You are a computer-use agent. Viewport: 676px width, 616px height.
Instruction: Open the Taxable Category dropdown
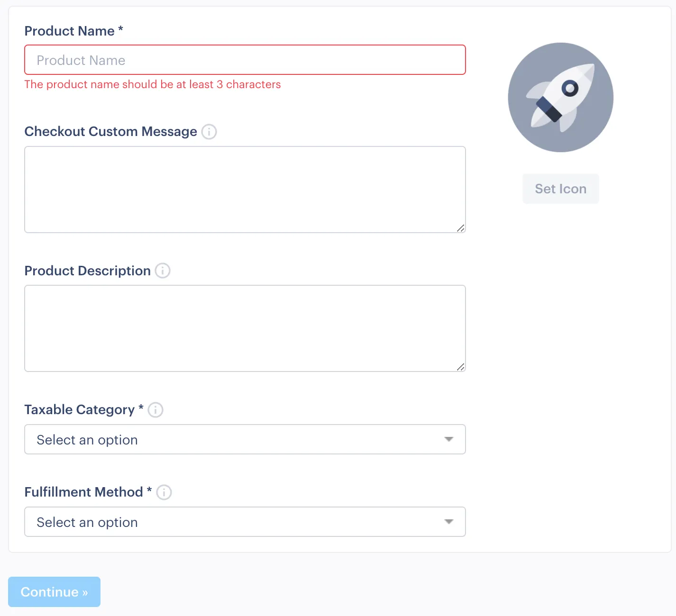245,439
